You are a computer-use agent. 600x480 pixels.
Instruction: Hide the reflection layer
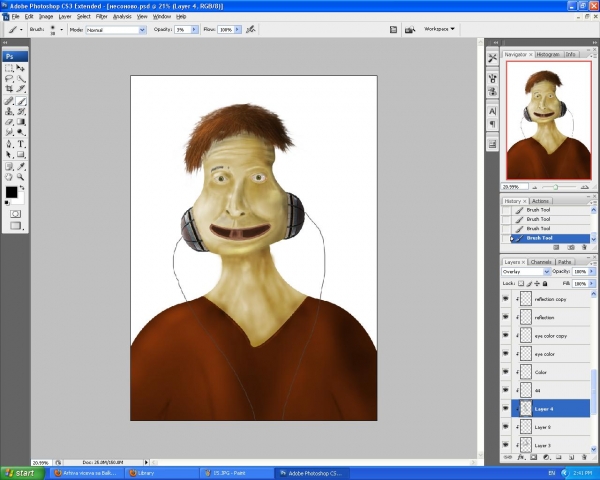pos(506,317)
